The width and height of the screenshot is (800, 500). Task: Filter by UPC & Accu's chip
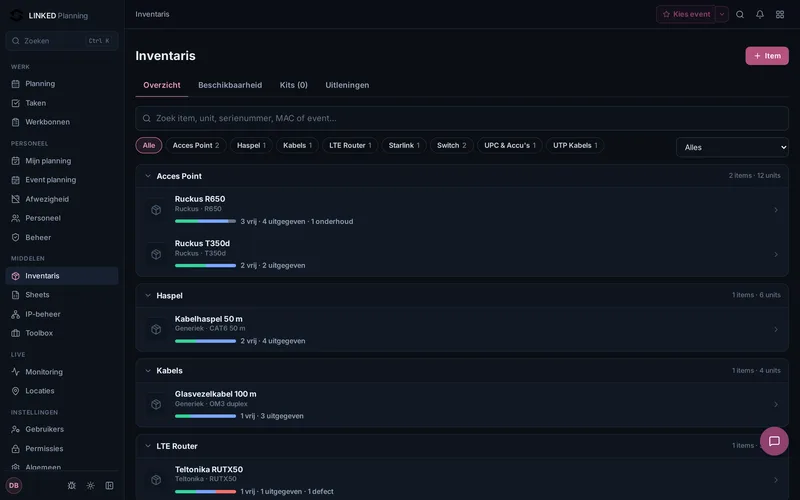coord(510,145)
